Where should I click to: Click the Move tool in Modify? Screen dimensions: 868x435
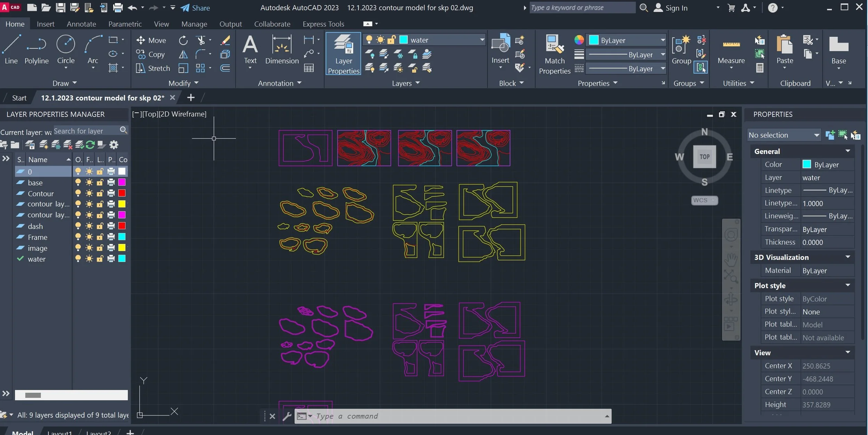151,40
